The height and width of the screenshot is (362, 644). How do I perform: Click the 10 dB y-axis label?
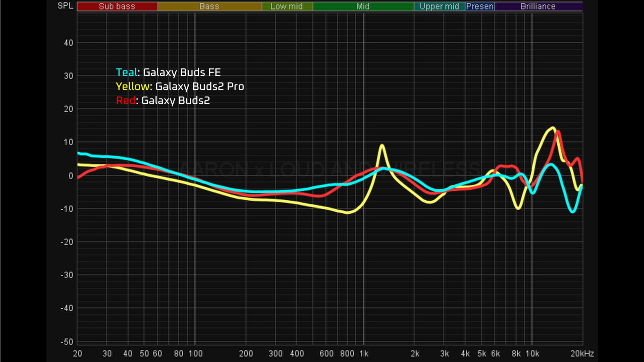click(69, 142)
